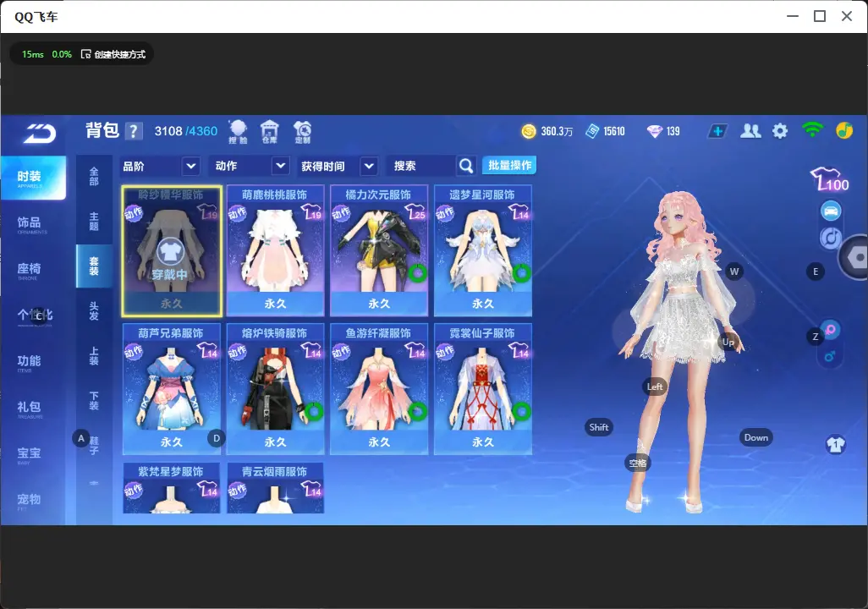Image resolution: width=868 pixels, height=609 pixels.
Task: Click the 批量操作 batch operation button
Action: [x=510, y=165]
